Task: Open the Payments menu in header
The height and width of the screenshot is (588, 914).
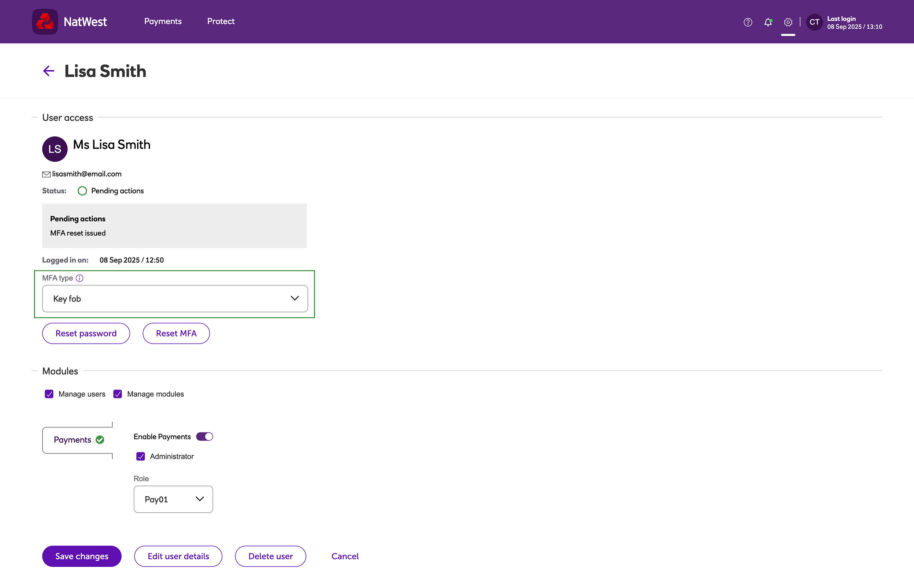Action: click(x=163, y=21)
